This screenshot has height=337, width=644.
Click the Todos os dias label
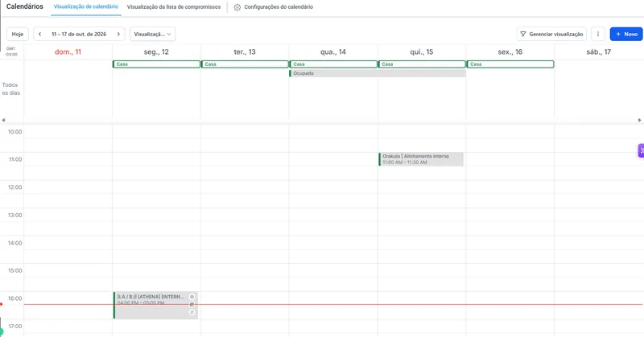pyautogui.click(x=10, y=88)
